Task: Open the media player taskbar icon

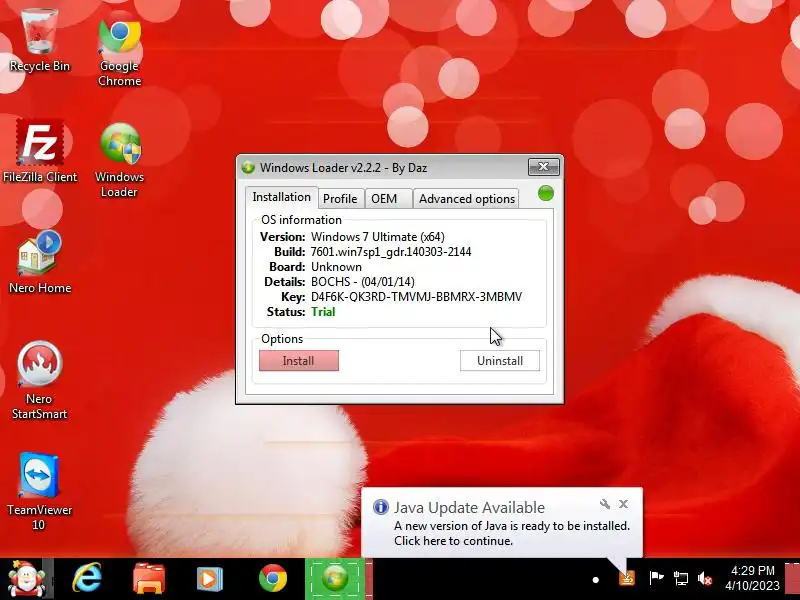Action: pos(210,579)
